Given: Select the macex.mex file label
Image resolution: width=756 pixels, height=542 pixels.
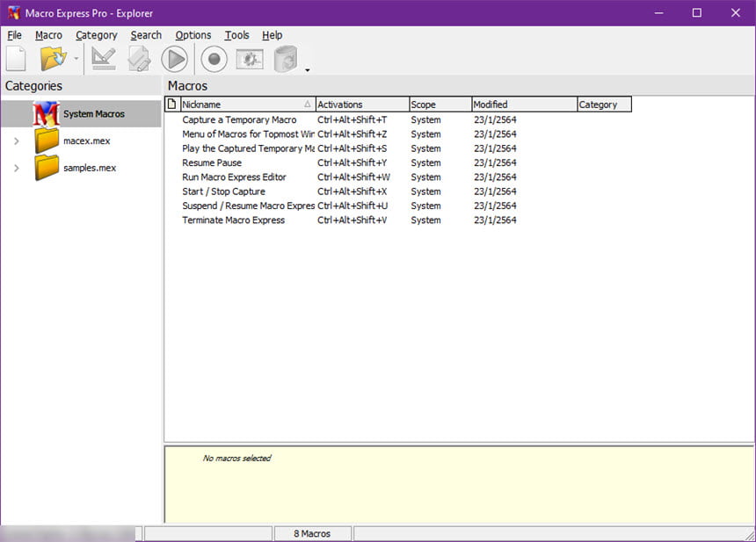Looking at the screenshot, I should (87, 141).
